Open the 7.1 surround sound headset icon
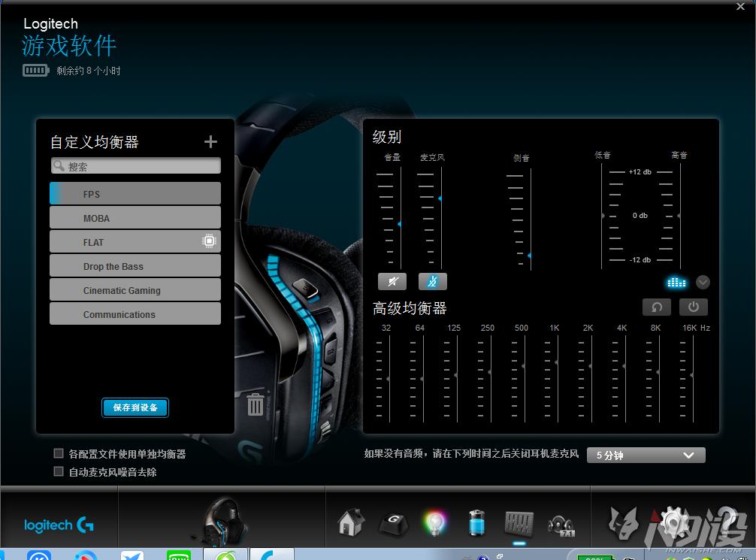The width and height of the screenshot is (756, 560). pyautogui.click(x=561, y=522)
